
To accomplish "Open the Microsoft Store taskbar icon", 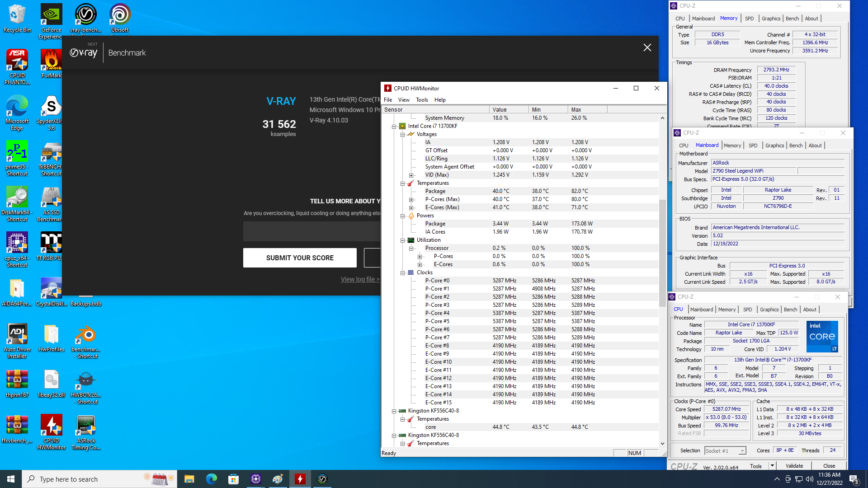I will [x=233, y=479].
